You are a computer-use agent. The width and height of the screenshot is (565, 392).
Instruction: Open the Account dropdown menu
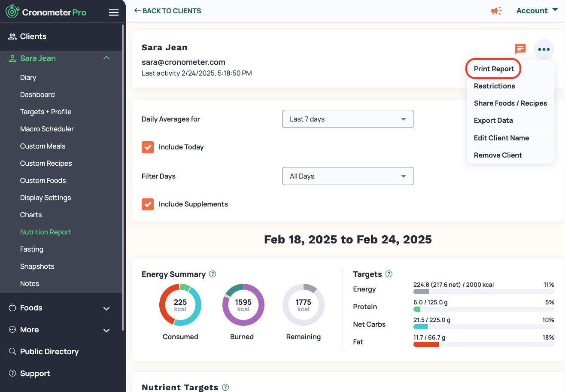tap(537, 11)
